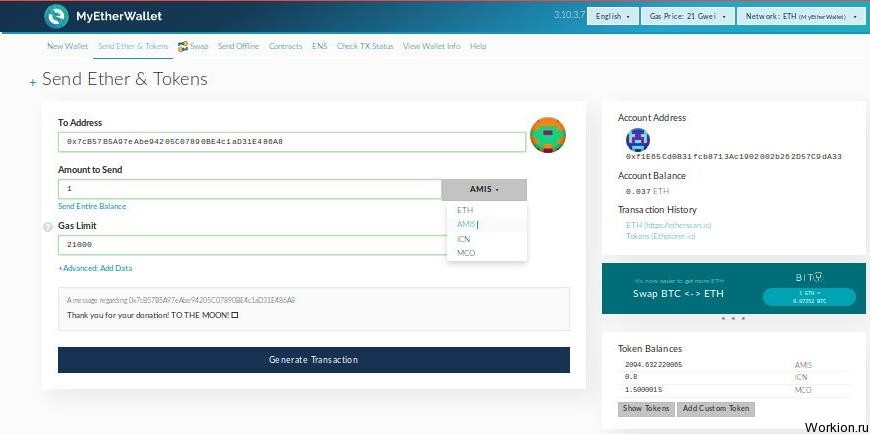Select ETH in the token list

465,210
